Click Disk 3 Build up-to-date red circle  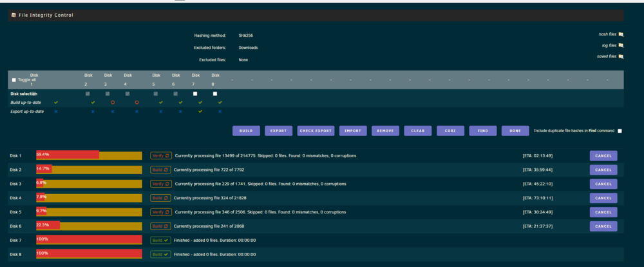coord(113,103)
